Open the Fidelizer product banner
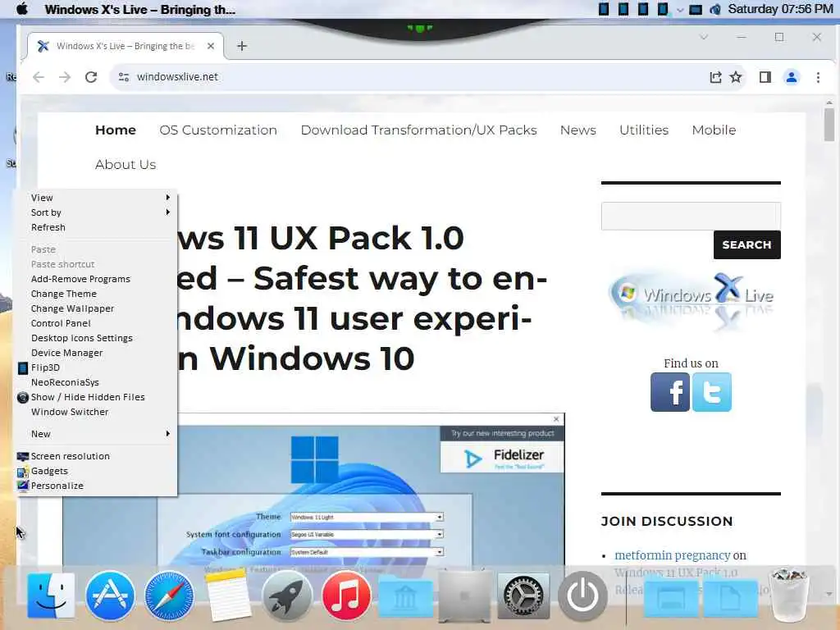 coord(502,457)
